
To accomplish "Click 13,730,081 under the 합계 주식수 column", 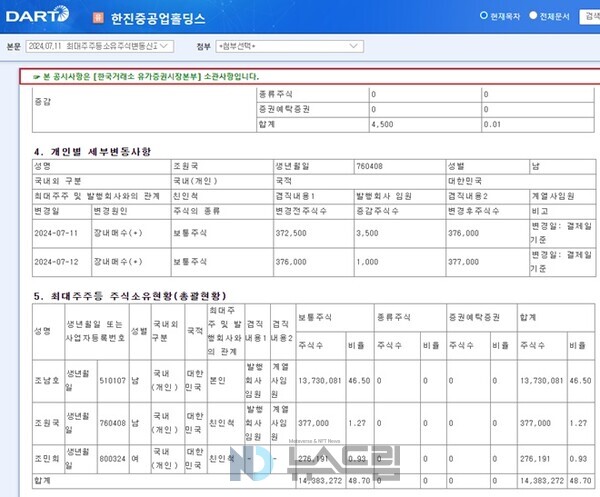I will click(x=541, y=381).
